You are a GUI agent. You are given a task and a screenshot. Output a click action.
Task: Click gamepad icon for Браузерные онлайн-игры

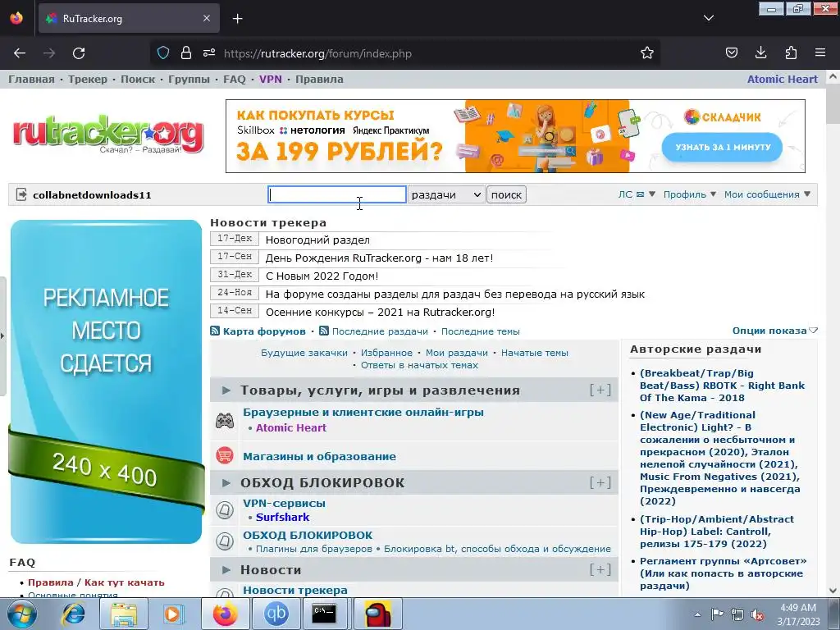(x=225, y=421)
